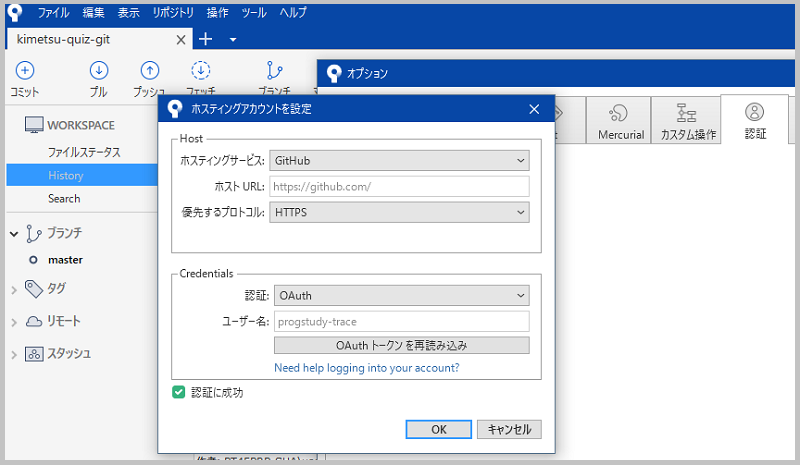
Task: Click the キャンセル button
Action: [509, 429]
